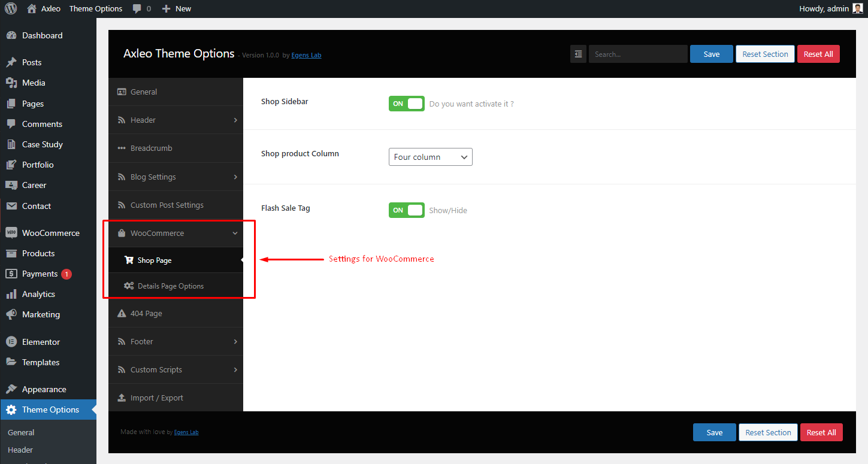Toggle the Shop Sidebar switch off

pos(407,104)
